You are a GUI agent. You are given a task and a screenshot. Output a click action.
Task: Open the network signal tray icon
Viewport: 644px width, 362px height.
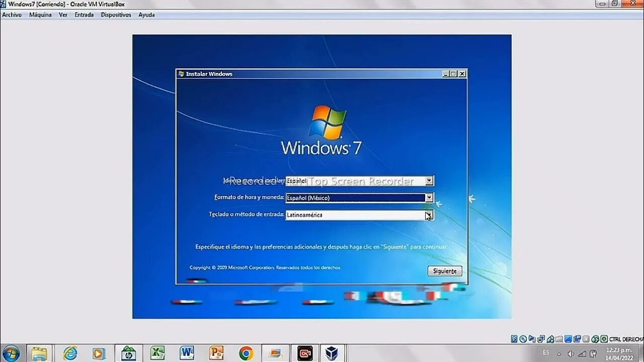click(582, 353)
